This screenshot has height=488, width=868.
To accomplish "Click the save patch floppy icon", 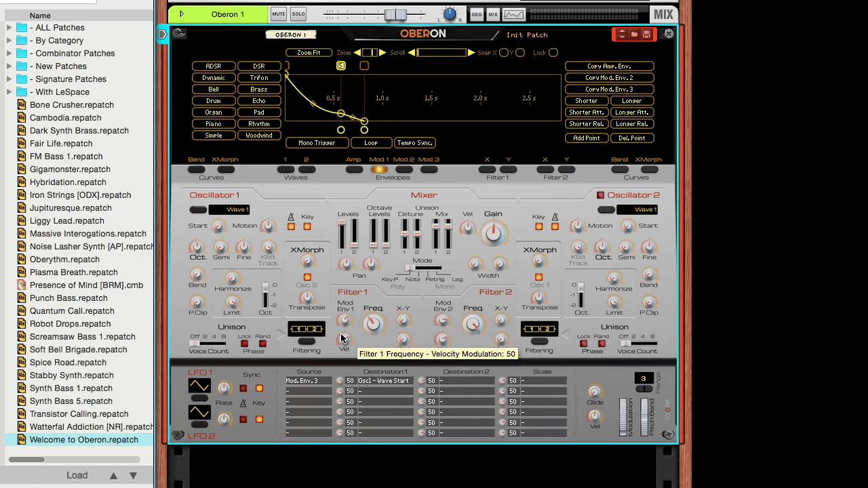I will pyautogui.click(x=647, y=34).
